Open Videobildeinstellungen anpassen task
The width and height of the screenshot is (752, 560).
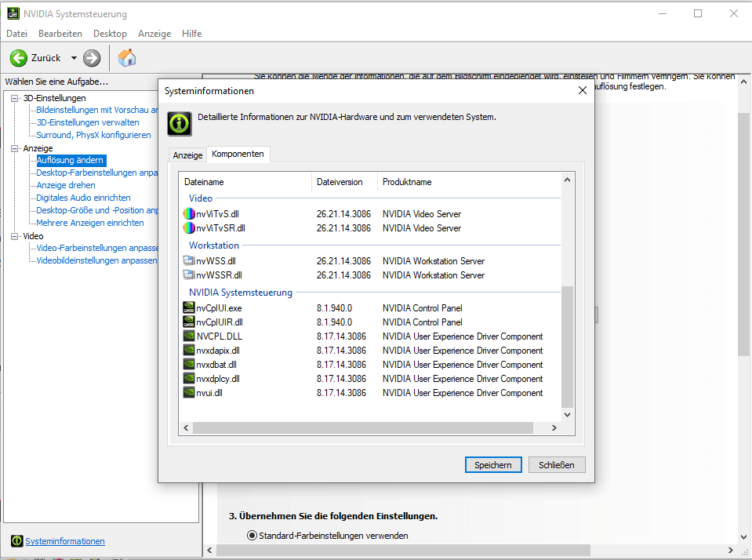tap(97, 260)
